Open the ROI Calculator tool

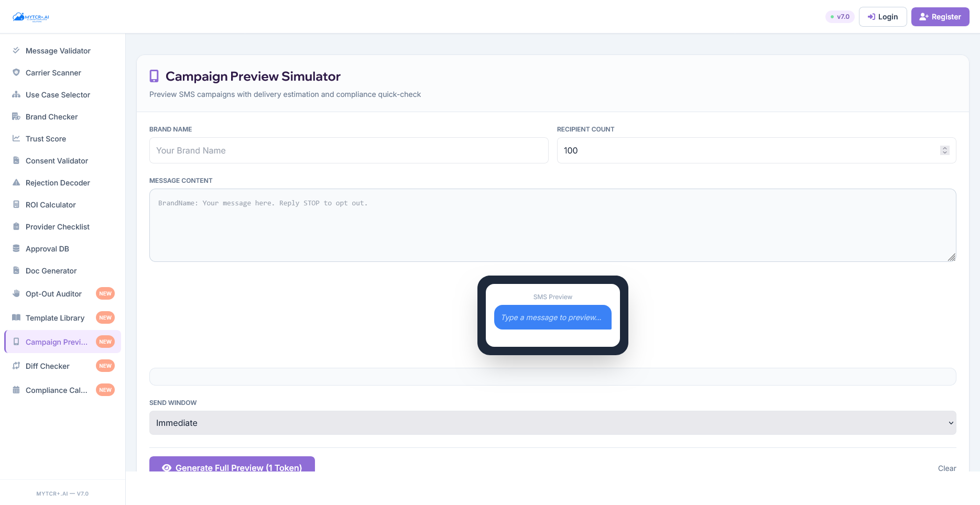coord(50,204)
